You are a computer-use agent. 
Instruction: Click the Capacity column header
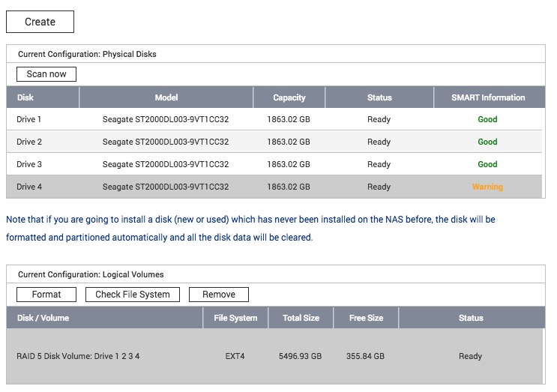(289, 97)
